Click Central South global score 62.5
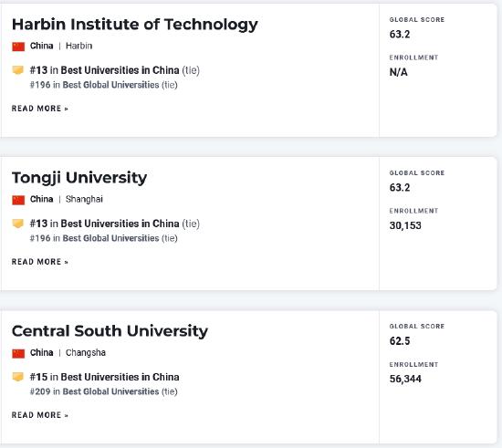Viewport: 502px width, 448px height. click(x=400, y=341)
